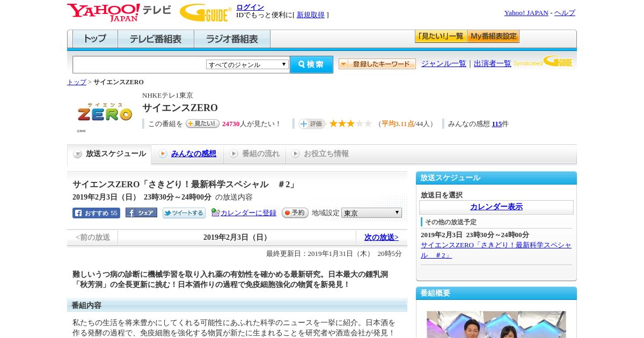The width and height of the screenshot is (644, 338).
Task: Click the 予約 recording button
Action: pos(295,212)
